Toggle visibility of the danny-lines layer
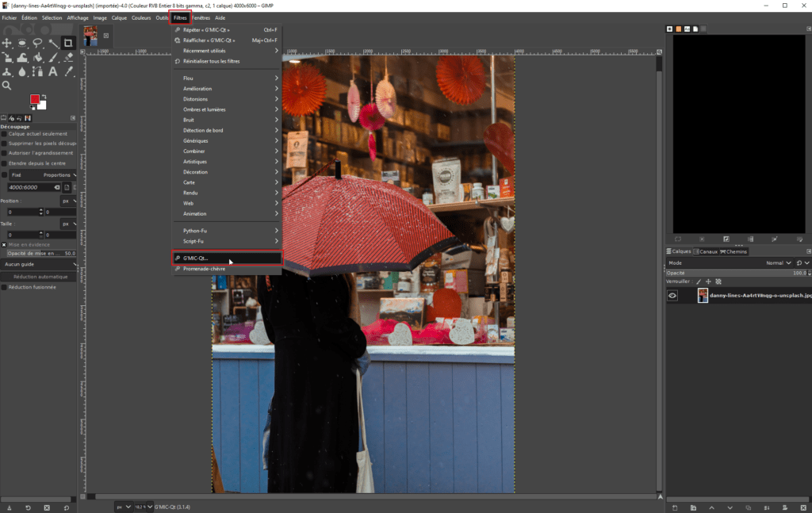The image size is (812, 513). 672,295
